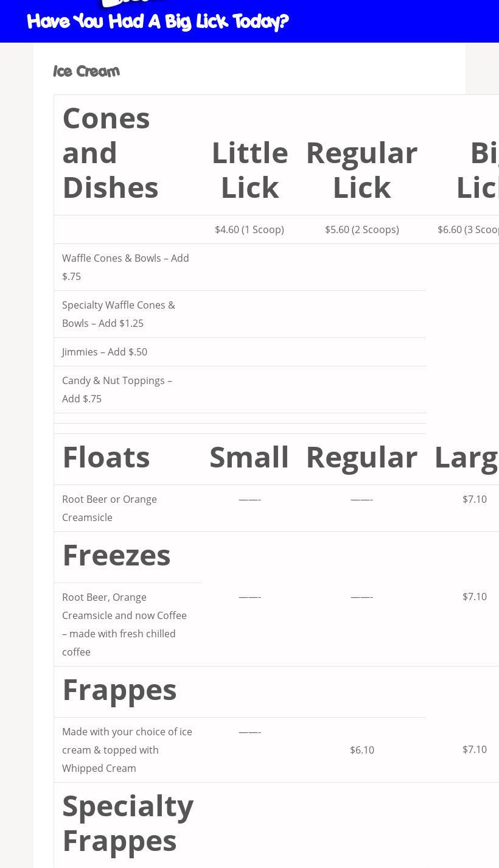
Task: Click the "Have You Had A Big Lick Today?" tagline
Action: pos(158,22)
